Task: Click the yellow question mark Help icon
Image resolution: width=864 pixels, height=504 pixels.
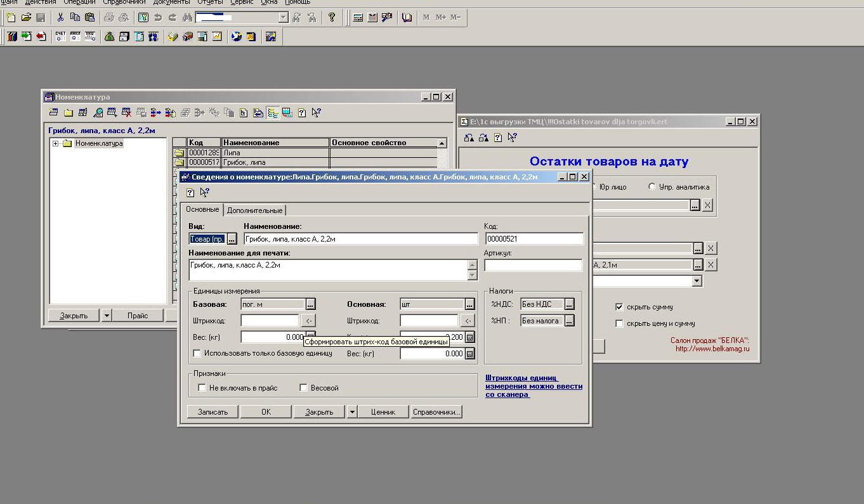Action: [331, 18]
